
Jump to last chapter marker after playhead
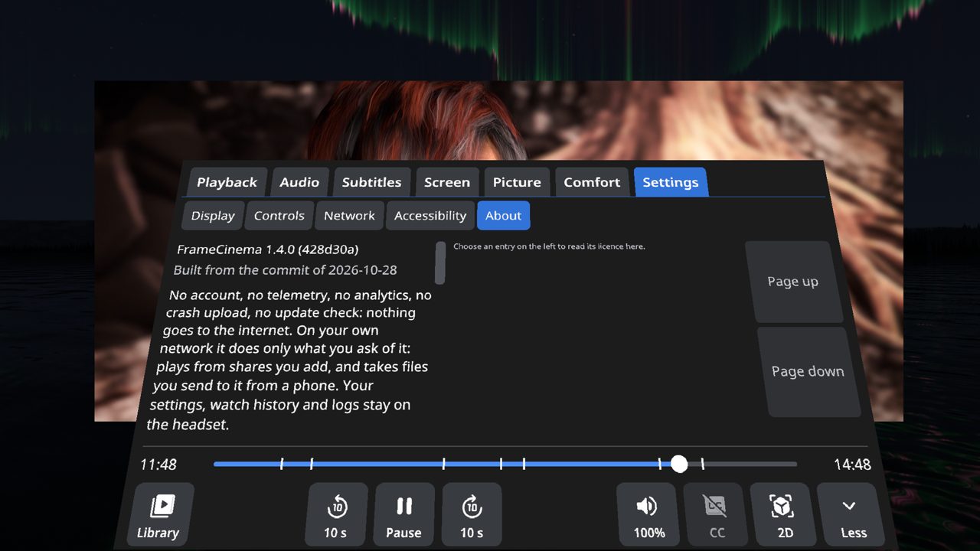[702, 464]
